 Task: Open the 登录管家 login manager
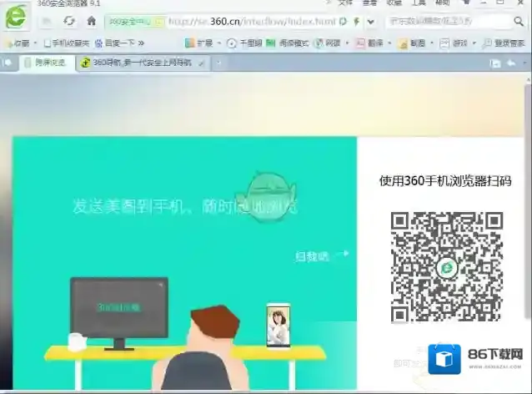coord(504,43)
